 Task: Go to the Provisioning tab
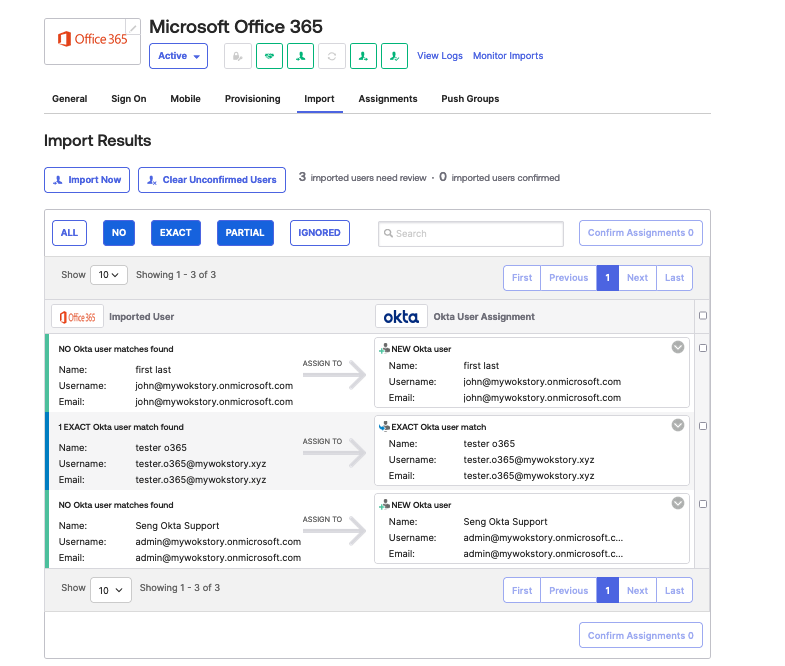(x=252, y=99)
